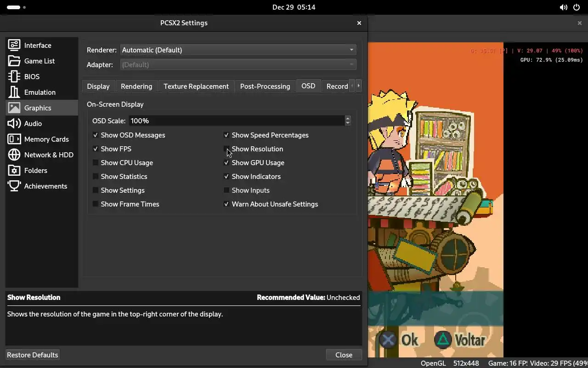Uncheck Show Speed Percentages
The width and height of the screenshot is (588, 368).
pyautogui.click(x=226, y=135)
